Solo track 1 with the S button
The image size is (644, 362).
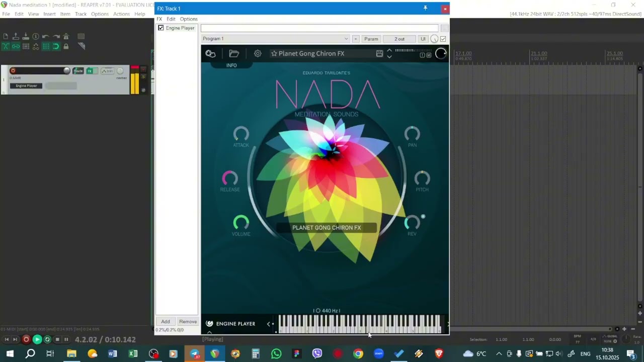(x=143, y=77)
